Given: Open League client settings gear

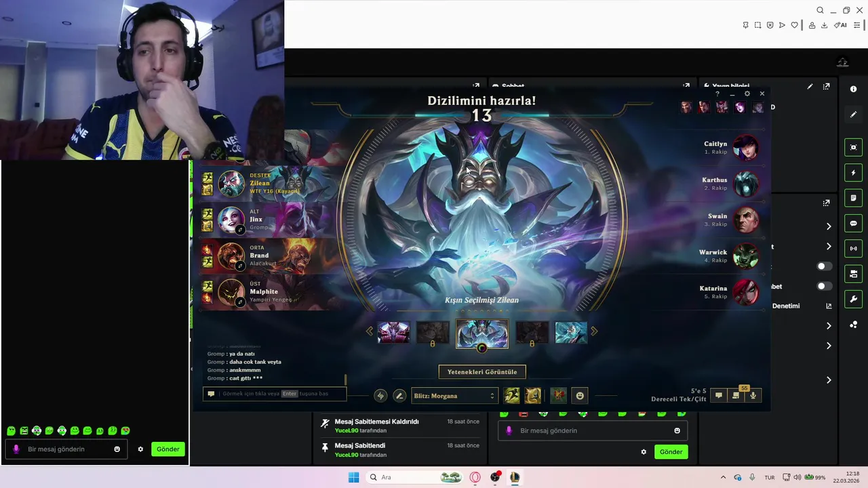Looking at the screenshot, I should (x=747, y=94).
